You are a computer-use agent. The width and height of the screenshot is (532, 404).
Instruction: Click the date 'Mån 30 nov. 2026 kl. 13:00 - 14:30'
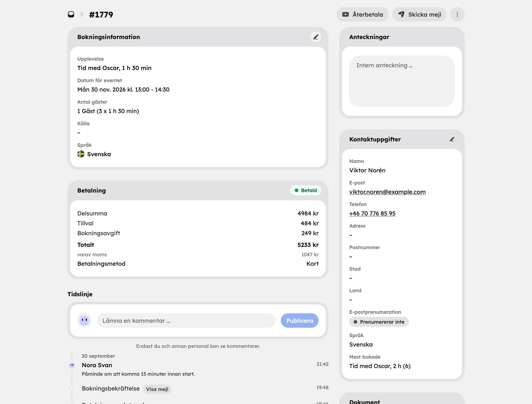click(123, 90)
